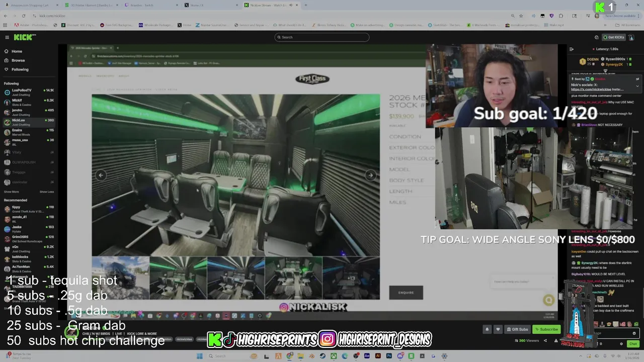Collapse the chat panel arrow icon
This screenshot has width=644, height=362.
pos(572,49)
